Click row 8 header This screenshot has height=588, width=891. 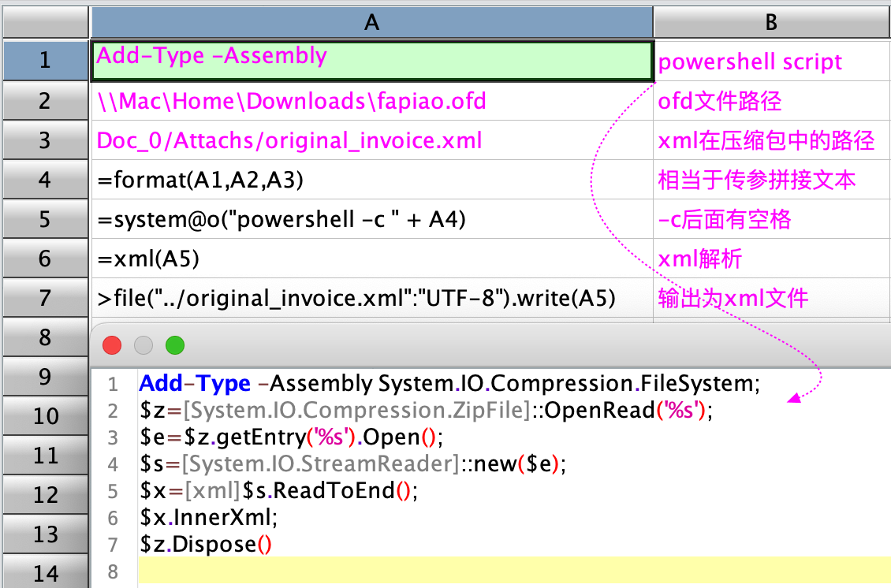(x=46, y=337)
